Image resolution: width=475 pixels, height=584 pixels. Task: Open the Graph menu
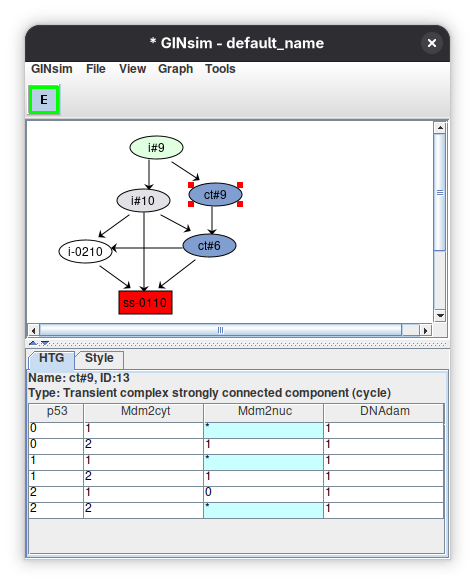(x=175, y=69)
